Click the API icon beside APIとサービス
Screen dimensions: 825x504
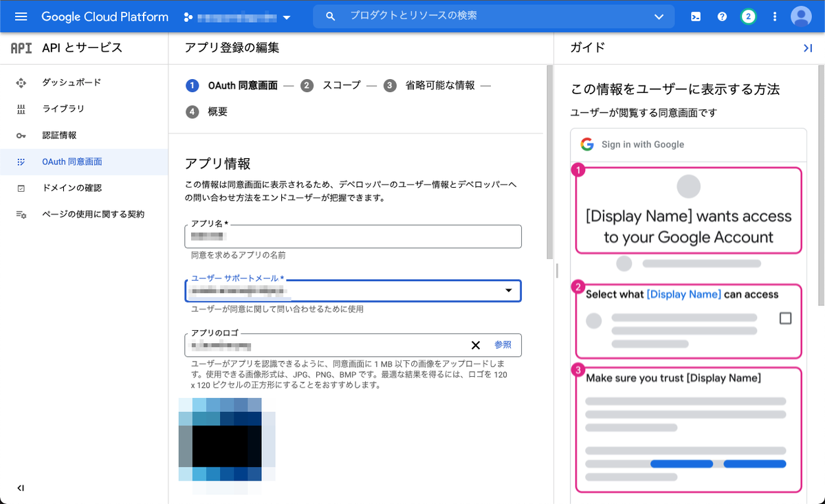coord(21,48)
